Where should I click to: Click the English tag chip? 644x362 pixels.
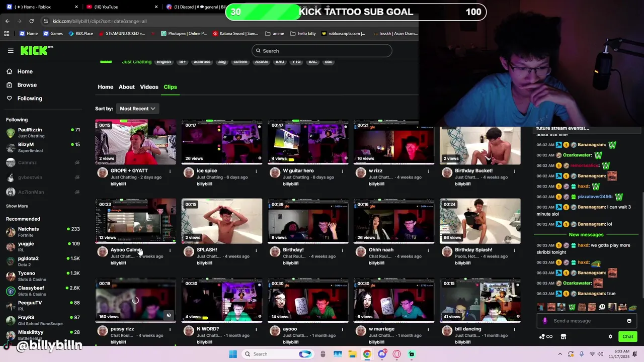coord(164,62)
